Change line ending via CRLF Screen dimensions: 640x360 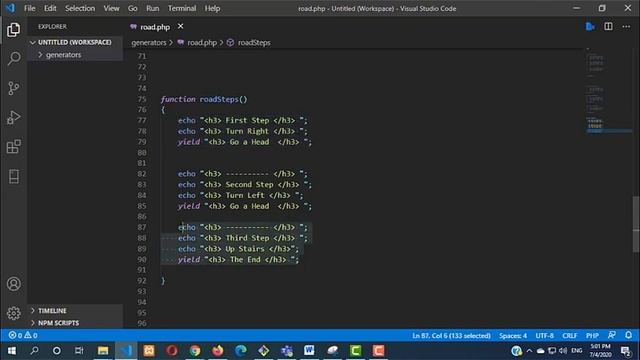tap(570, 336)
